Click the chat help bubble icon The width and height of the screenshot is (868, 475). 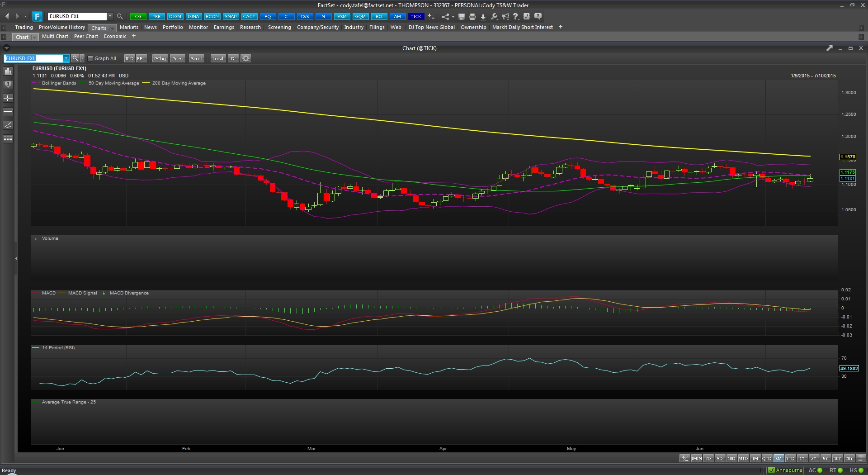point(538,16)
